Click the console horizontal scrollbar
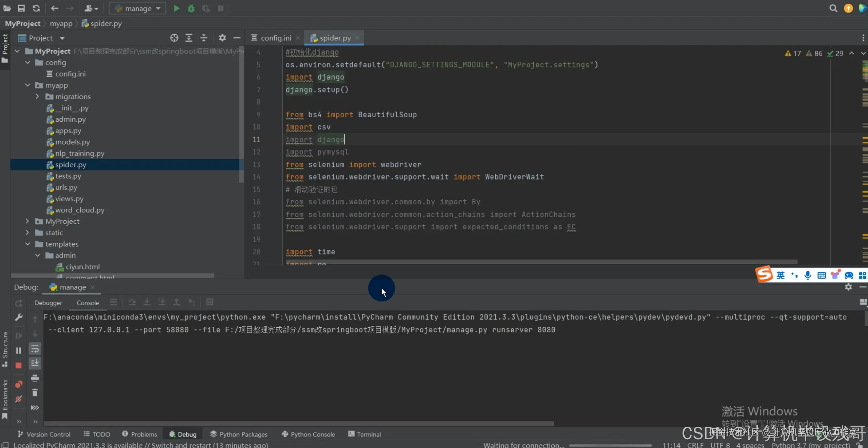 298,423
